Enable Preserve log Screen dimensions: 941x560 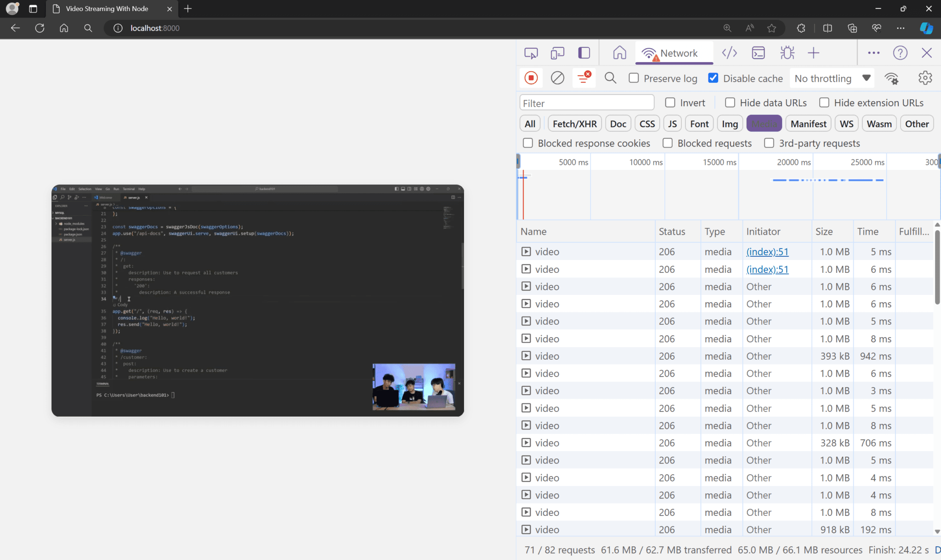(634, 78)
